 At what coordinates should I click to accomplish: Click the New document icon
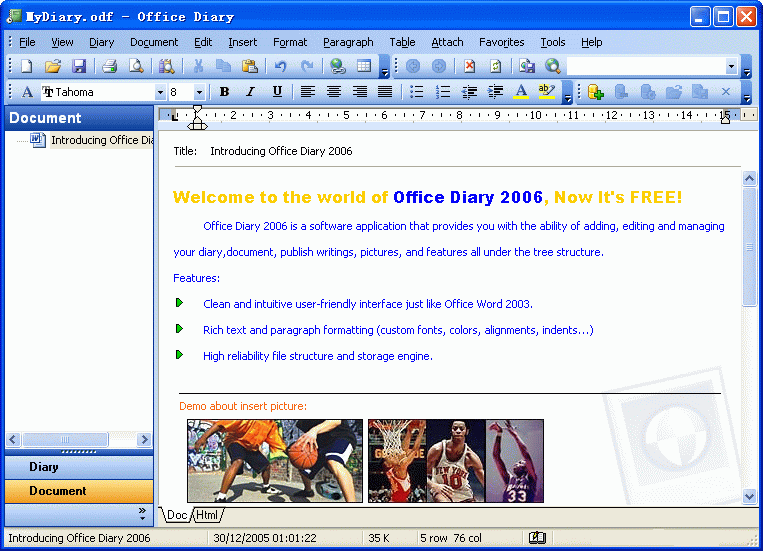(x=27, y=66)
